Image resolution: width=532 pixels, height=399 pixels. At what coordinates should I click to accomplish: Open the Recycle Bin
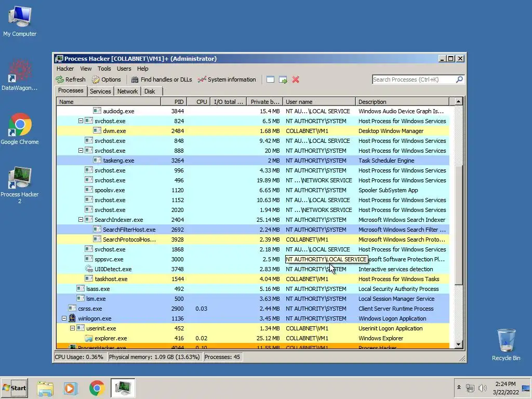coord(506,344)
